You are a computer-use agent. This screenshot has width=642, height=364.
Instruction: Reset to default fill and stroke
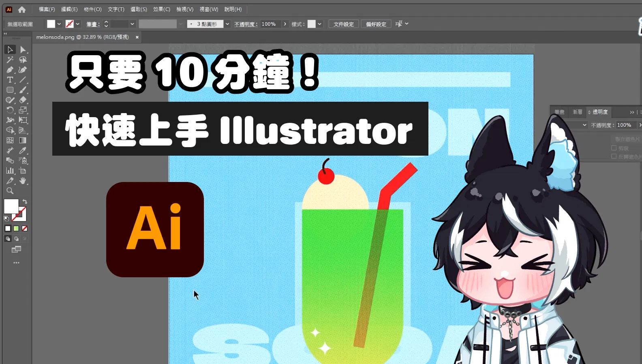pos(6,219)
